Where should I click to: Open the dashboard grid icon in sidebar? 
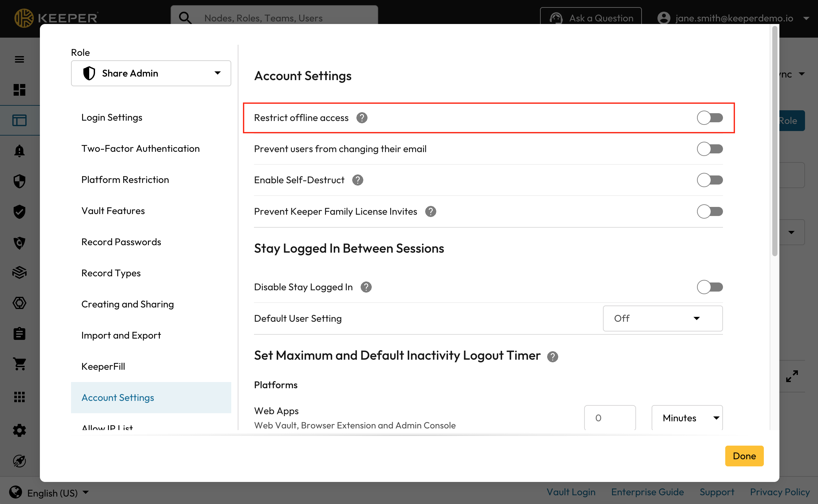19,90
